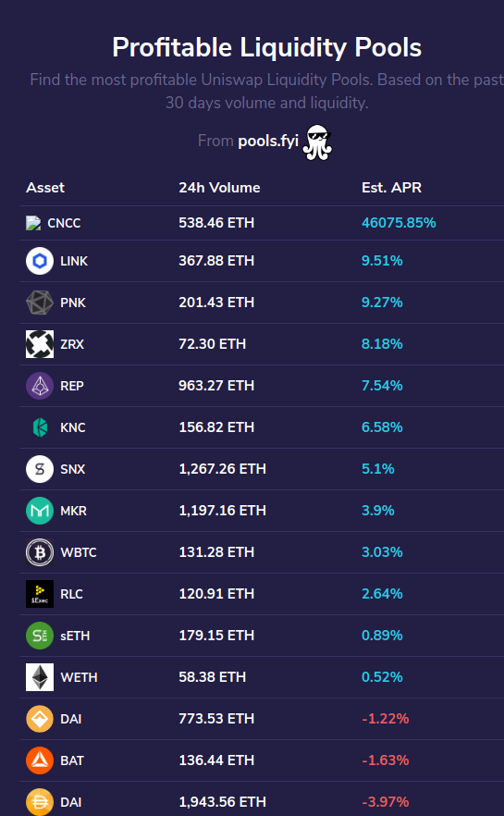Click the Asset column header
This screenshot has height=816, width=504.
tap(45, 187)
